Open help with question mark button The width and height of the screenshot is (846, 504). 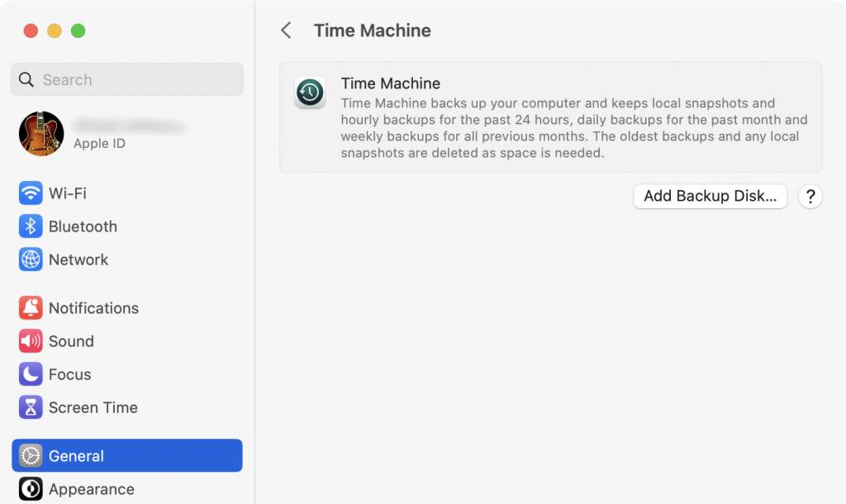[810, 197]
